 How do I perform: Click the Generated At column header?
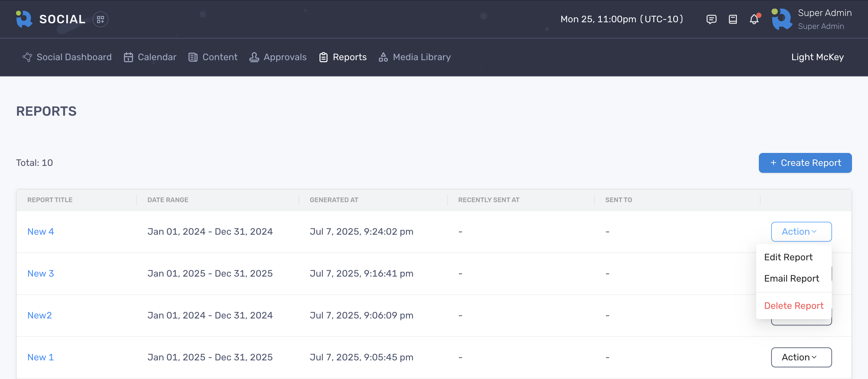point(334,200)
